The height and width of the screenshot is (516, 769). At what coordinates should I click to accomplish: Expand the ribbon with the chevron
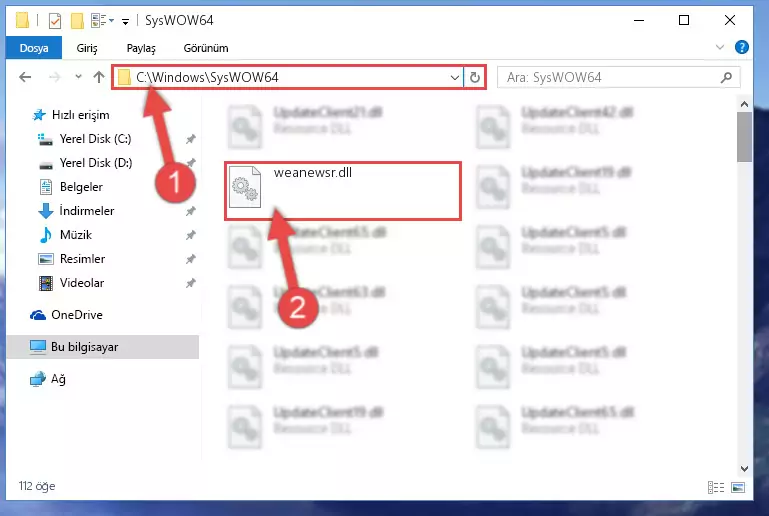pyautogui.click(x=719, y=47)
